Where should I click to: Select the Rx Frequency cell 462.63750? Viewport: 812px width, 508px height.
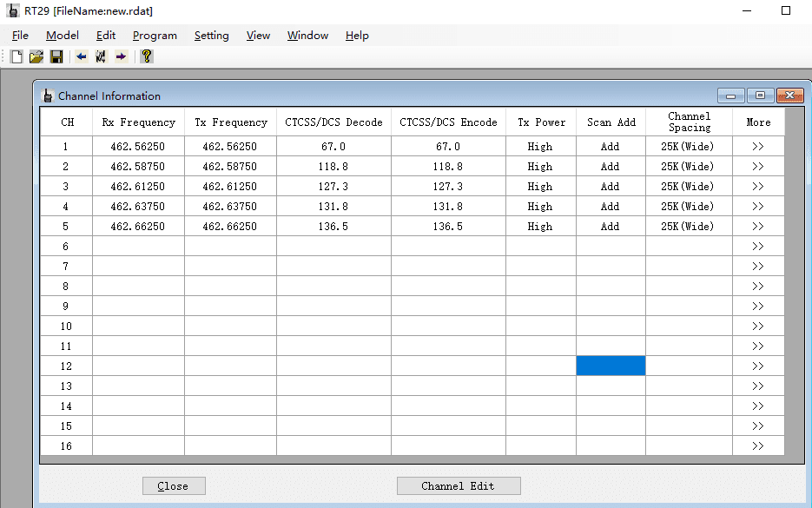pos(137,207)
